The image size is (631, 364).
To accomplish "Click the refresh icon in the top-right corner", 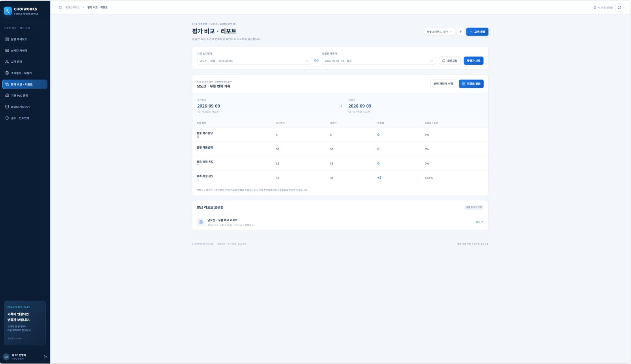I will click(x=619, y=7).
